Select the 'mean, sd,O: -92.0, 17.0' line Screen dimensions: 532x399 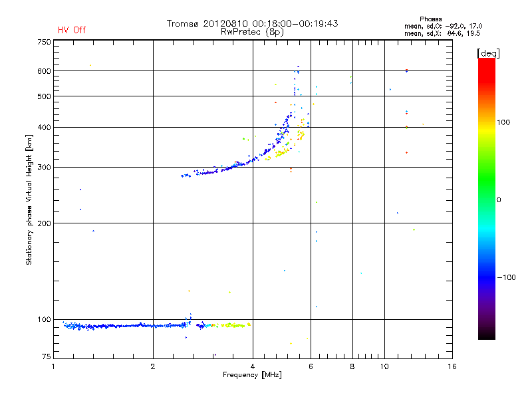[x=443, y=26]
